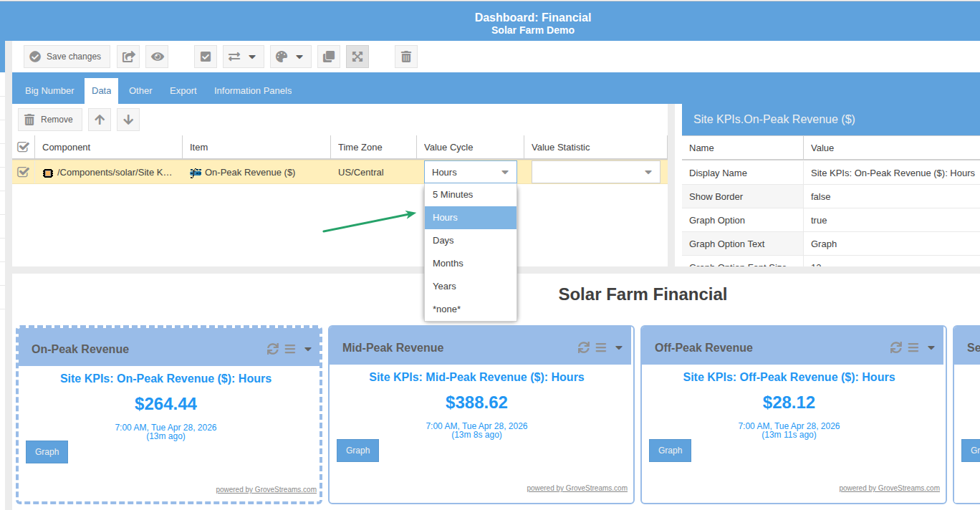This screenshot has width=980, height=510.
Task: Click the Remove button
Action: click(49, 120)
